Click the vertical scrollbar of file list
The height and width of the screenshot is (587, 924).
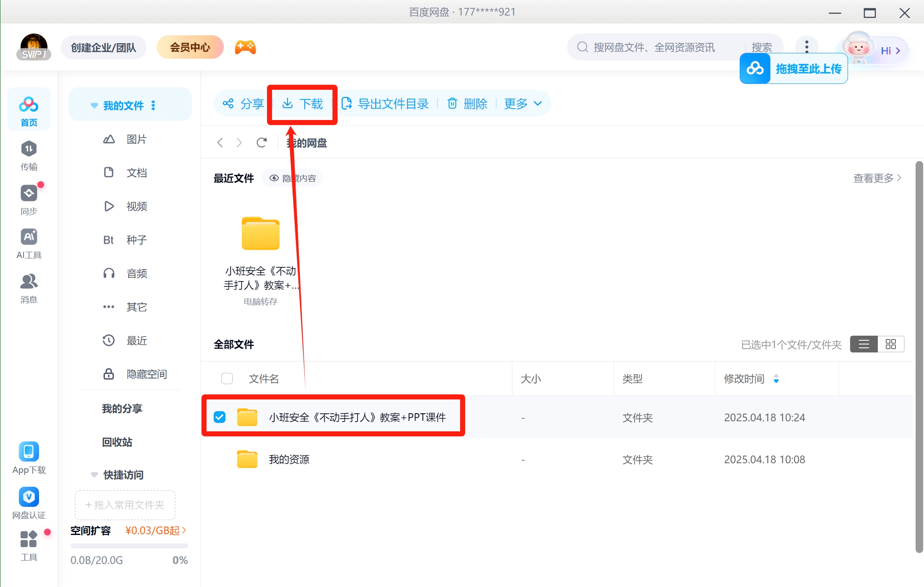919,357
